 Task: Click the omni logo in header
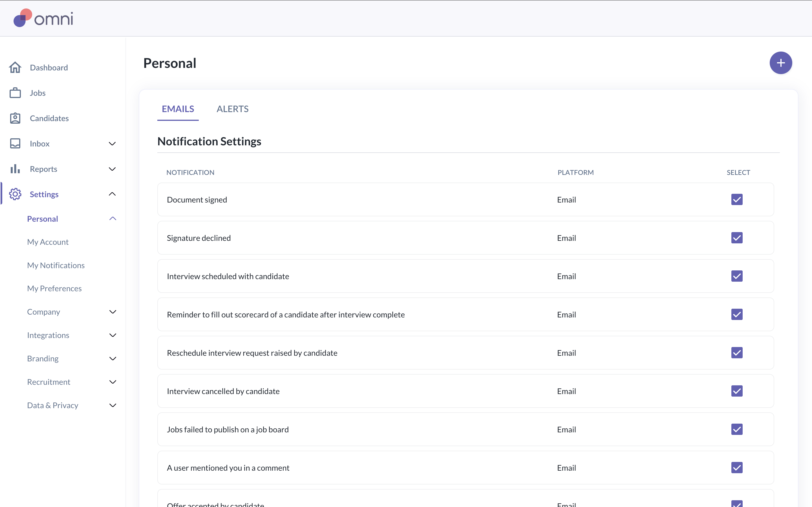click(43, 18)
